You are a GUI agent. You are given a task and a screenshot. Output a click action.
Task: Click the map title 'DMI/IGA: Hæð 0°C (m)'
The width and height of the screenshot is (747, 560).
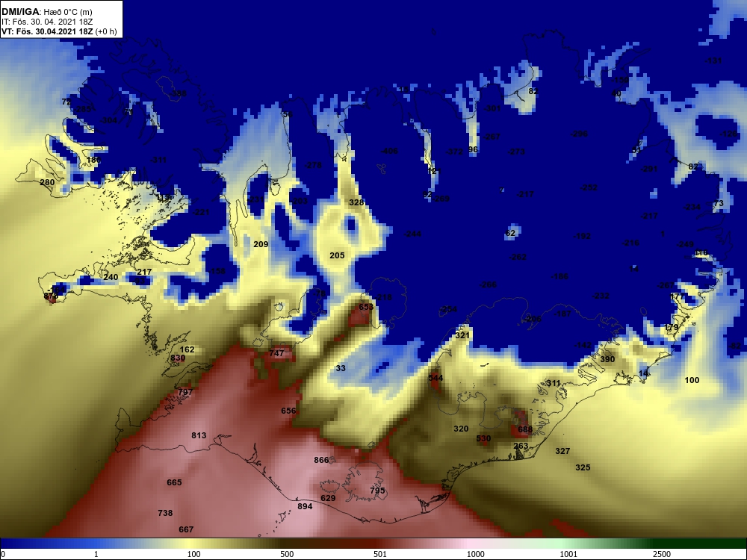46,12
